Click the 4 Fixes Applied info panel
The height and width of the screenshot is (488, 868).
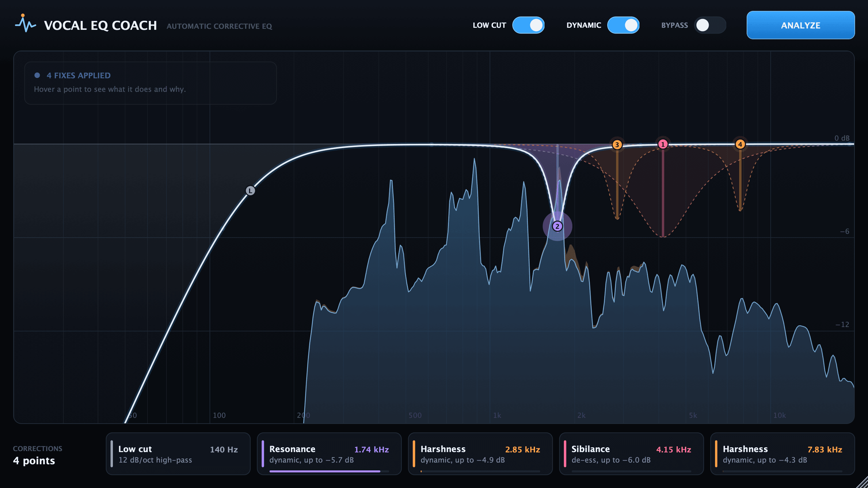151,83
